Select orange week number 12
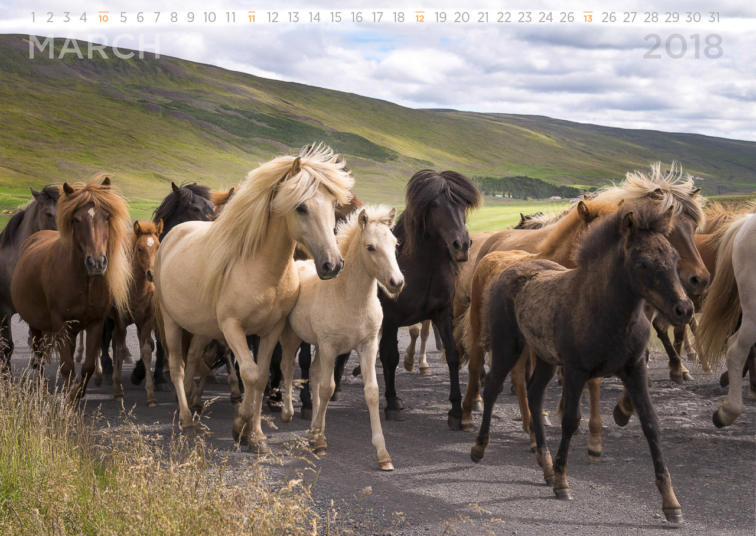The image size is (756, 536). click(420, 17)
